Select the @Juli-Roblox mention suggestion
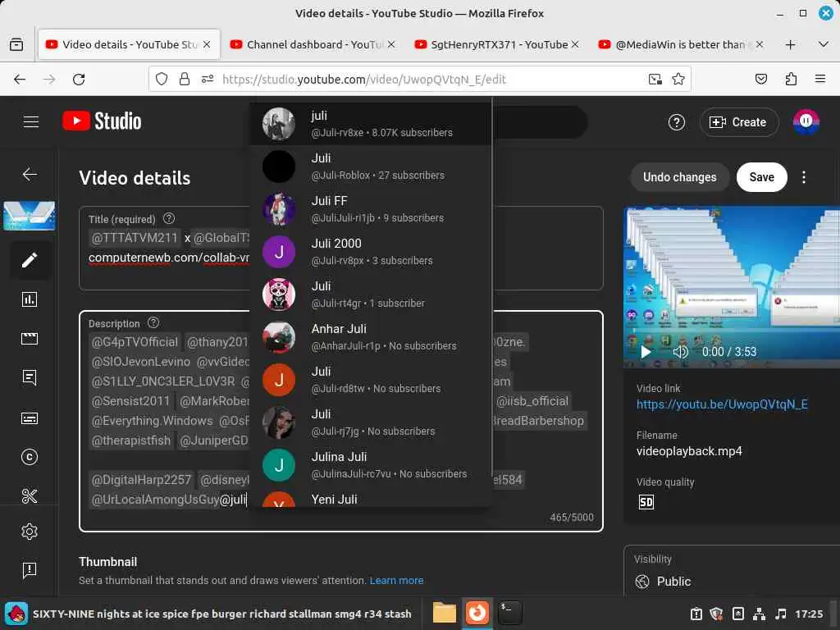This screenshot has width=840, height=630. (x=371, y=167)
